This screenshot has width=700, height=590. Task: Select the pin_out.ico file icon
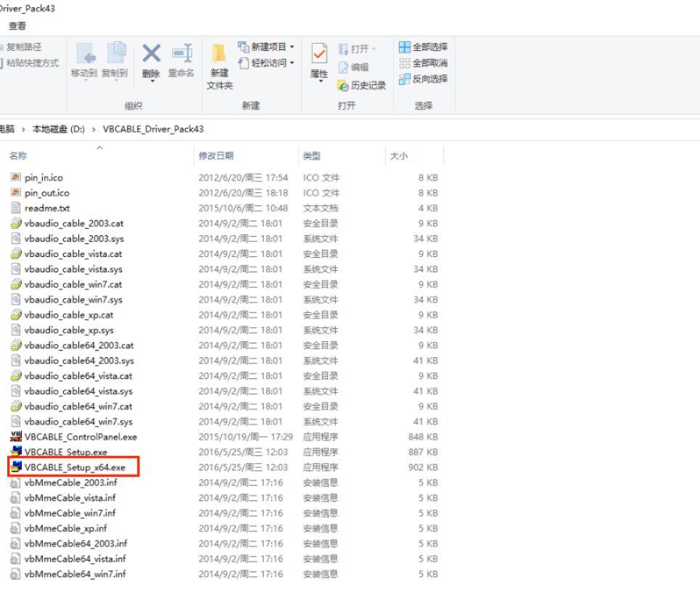[16, 192]
